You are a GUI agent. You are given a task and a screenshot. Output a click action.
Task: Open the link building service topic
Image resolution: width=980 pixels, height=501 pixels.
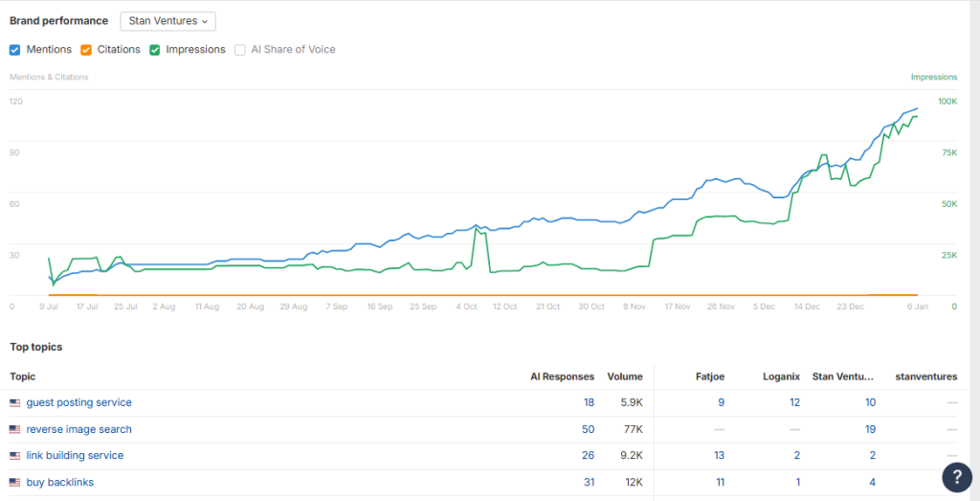click(x=75, y=456)
